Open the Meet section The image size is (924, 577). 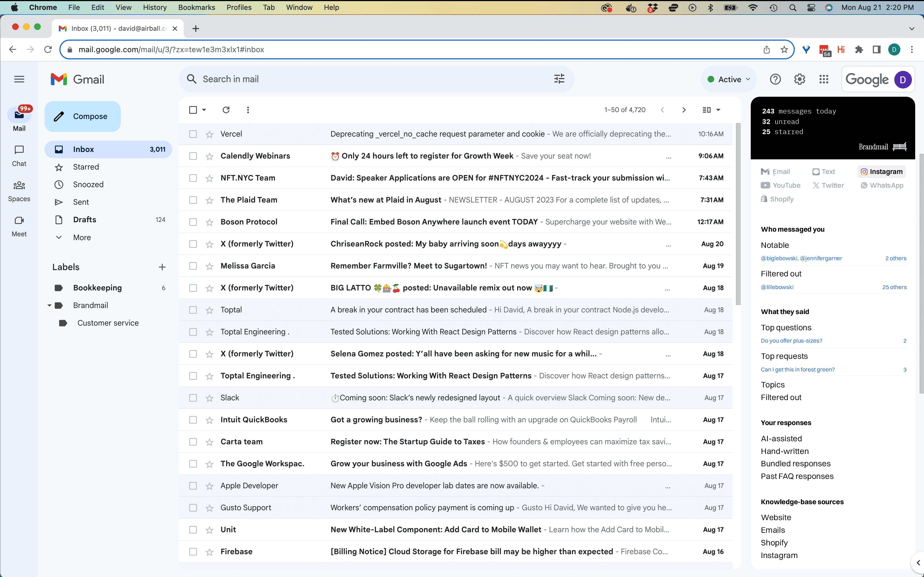(19, 226)
